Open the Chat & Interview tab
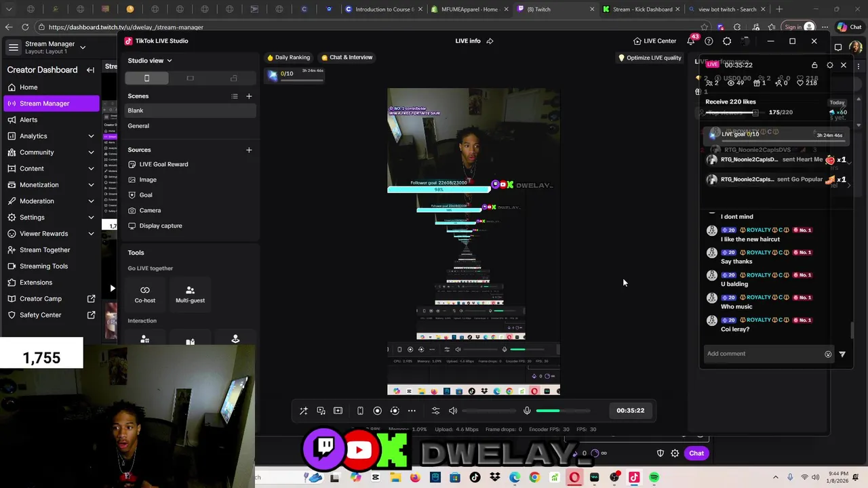The width and height of the screenshot is (868, 488). 347,58
